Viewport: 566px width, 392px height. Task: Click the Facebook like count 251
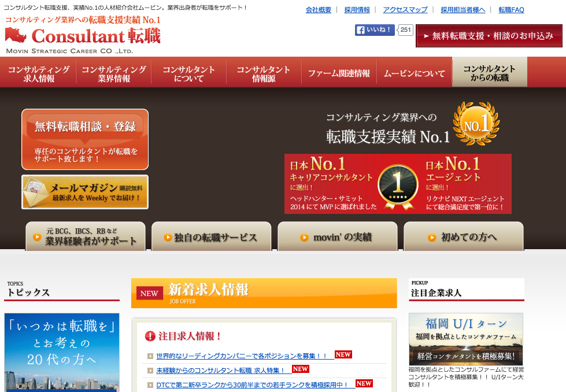[x=406, y=30]
